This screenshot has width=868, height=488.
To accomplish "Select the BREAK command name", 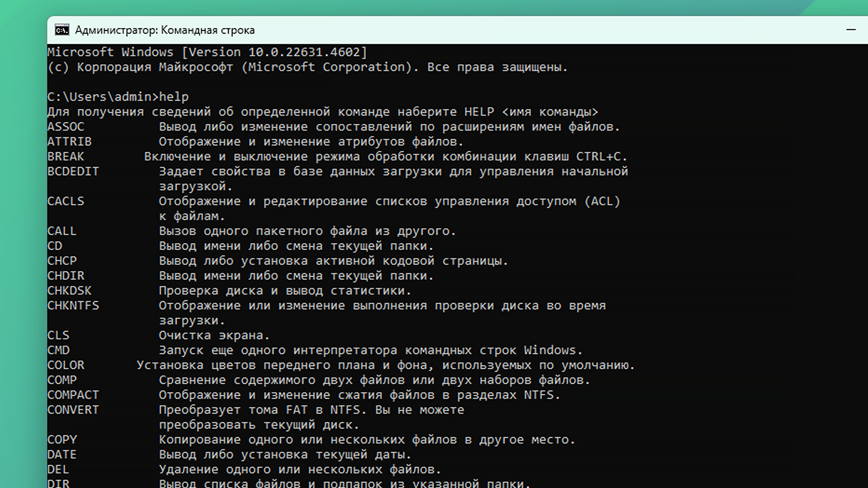I will [66, 156].
